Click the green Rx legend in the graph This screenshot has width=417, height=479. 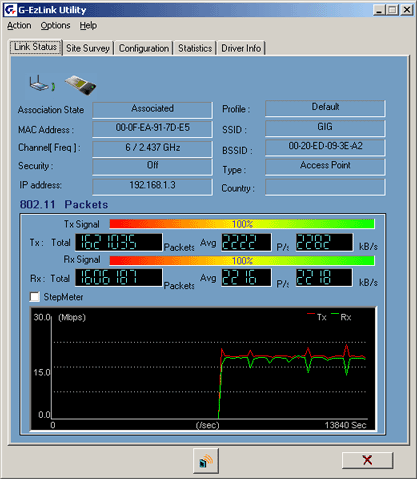point(341,317)
